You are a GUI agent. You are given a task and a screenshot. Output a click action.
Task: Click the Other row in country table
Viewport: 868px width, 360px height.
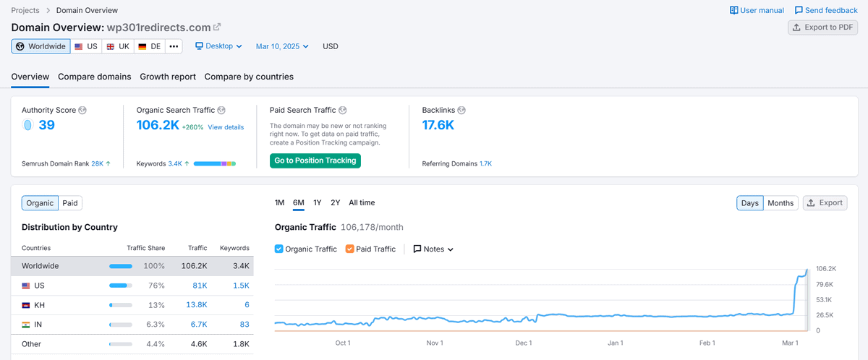(132, 344)
